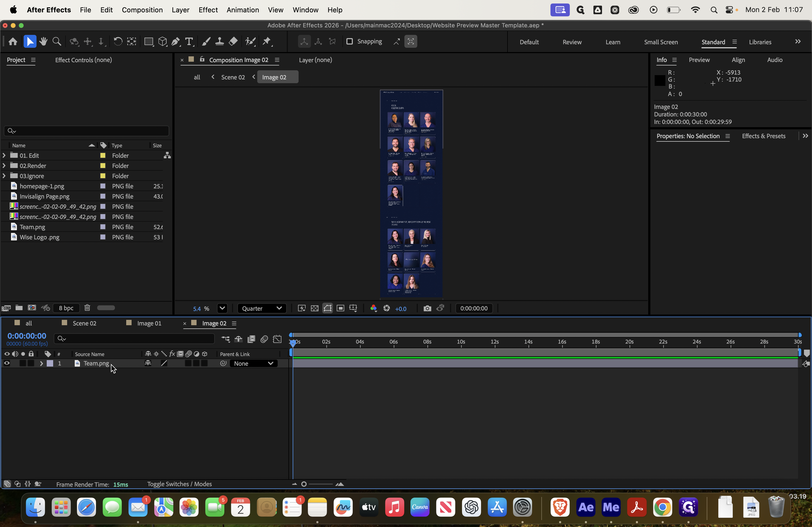
Task: Select the Zoom tool
Action: (x=57, y=42)
